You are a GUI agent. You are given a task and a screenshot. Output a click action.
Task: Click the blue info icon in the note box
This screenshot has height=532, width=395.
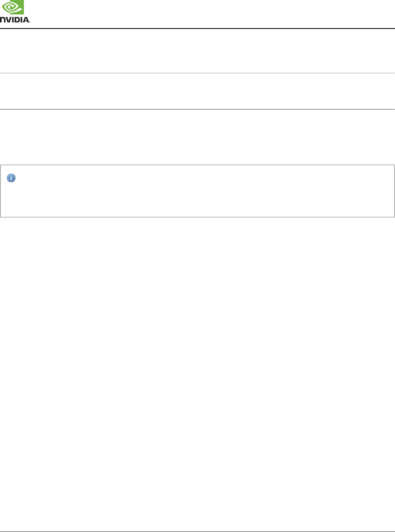11,178
